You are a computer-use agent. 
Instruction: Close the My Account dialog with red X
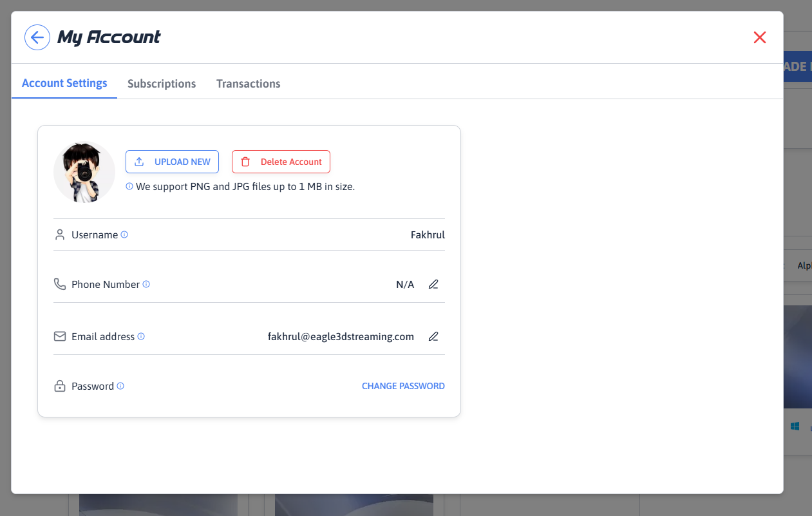click(x=760, y=37)
